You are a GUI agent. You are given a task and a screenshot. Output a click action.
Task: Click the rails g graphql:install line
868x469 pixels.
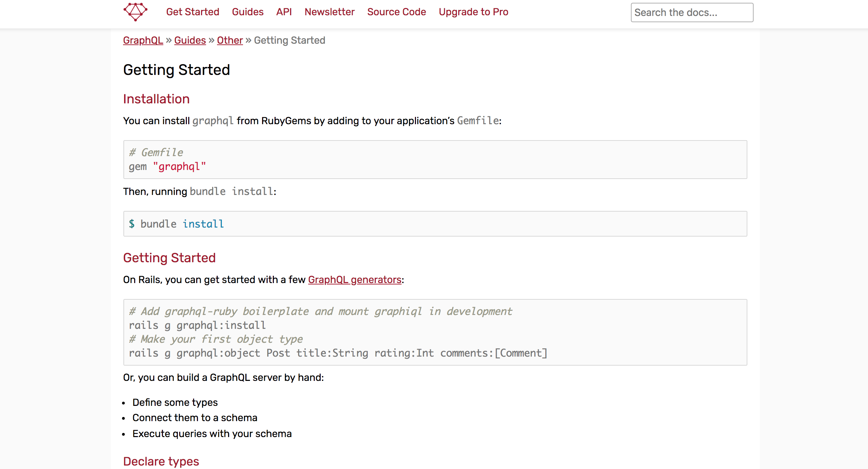[x=197, y=325]
